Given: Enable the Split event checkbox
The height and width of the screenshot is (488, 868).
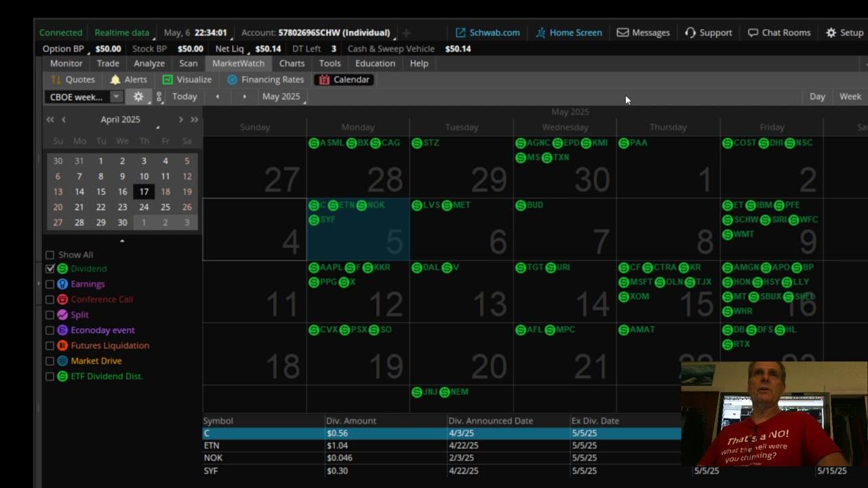Looking at the screenshot, I should 50,314.
